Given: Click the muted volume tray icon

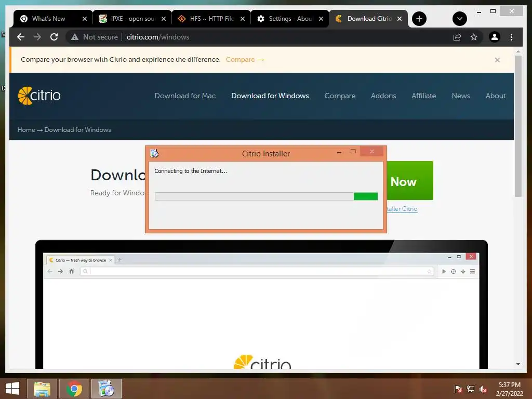Looking at the screenshot, I should click(x=483, y=389).
